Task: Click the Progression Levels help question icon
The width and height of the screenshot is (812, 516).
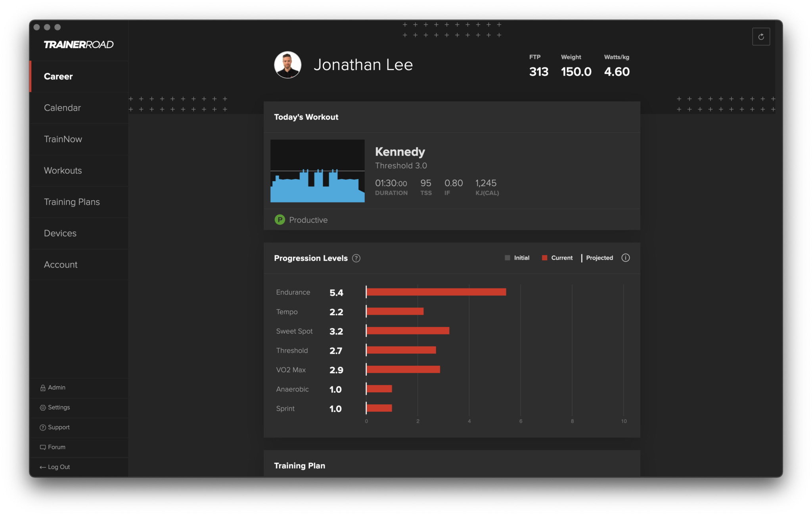Action: (x=356, y=258)
